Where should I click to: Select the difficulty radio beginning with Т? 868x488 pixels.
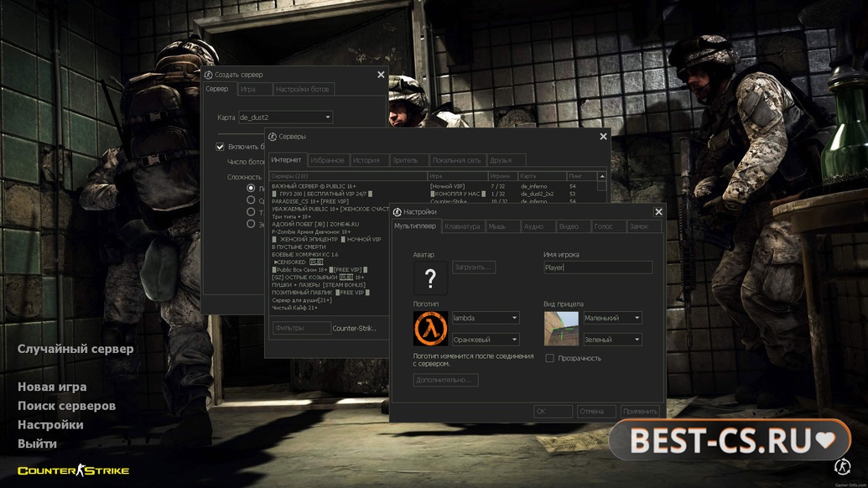coord(251,212)
